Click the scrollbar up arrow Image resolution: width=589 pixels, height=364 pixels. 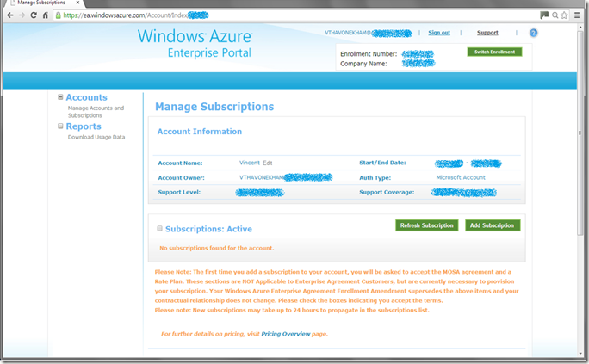pos(580,27)
